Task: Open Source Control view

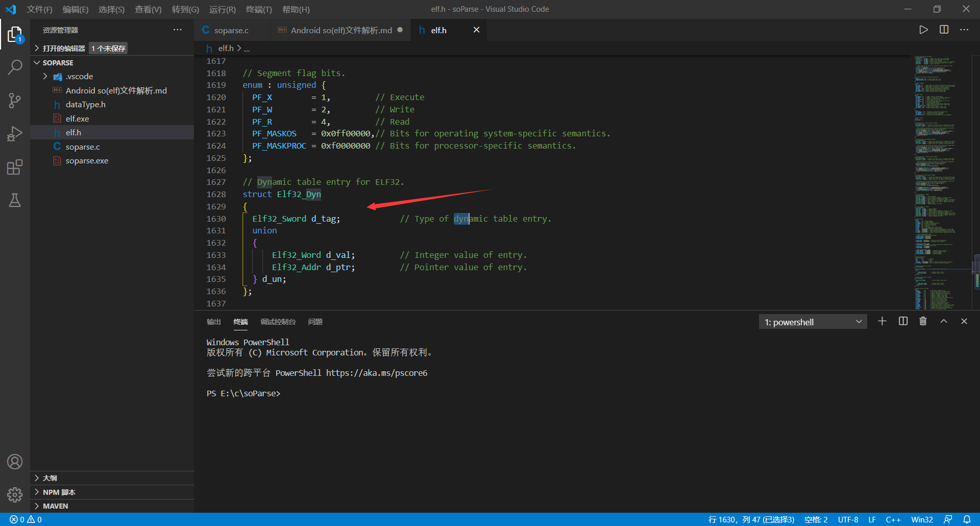Action: 15,101
